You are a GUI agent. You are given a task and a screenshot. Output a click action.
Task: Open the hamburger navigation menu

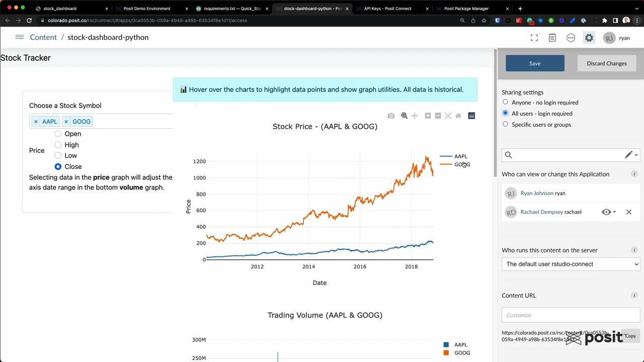tap(20, 37)
